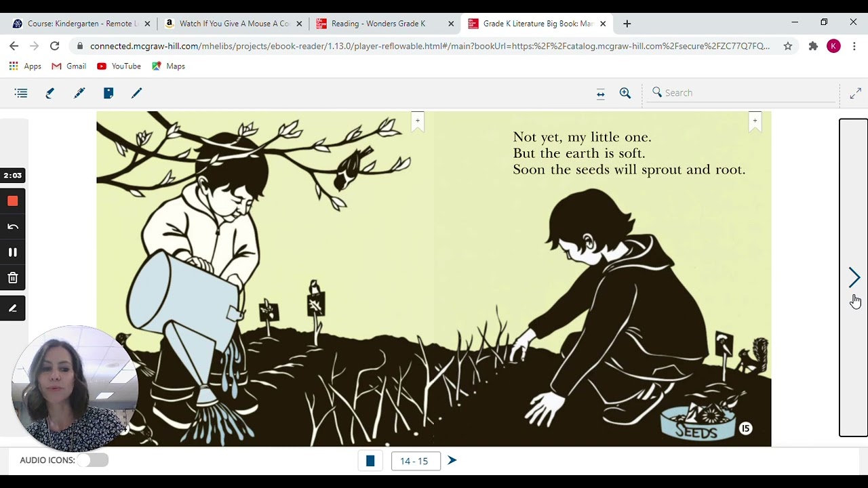The image size is (868, 488).
Task: Click the text "Not yet, my little one."
Action: (x=582, y=137)
